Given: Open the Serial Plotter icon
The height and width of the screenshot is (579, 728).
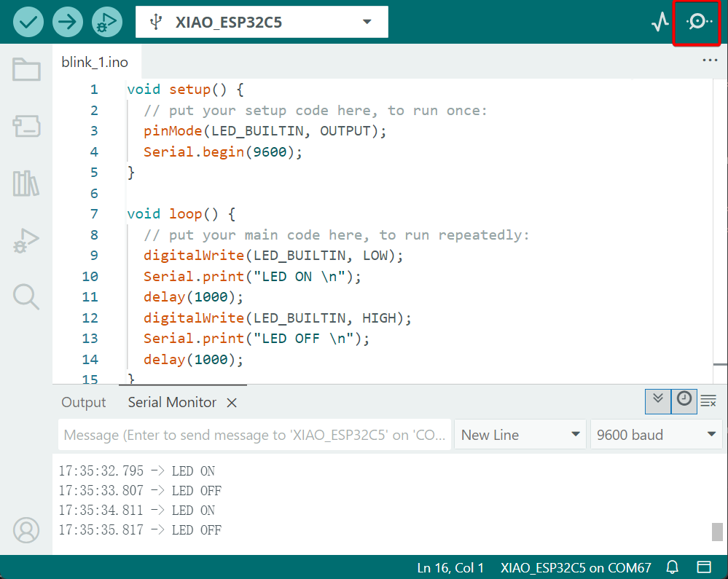Looking at the screenshot, I should tap(660, 22).
